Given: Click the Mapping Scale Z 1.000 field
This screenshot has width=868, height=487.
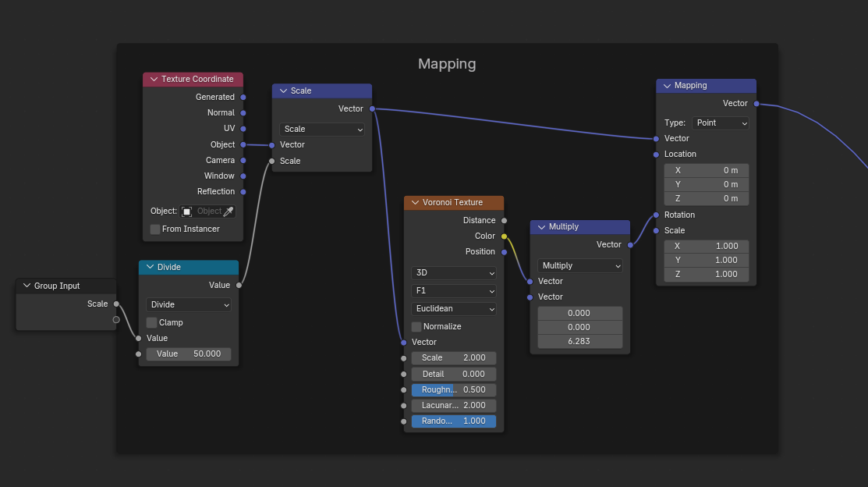Looking at the screenshot, I should click(707, 274).
